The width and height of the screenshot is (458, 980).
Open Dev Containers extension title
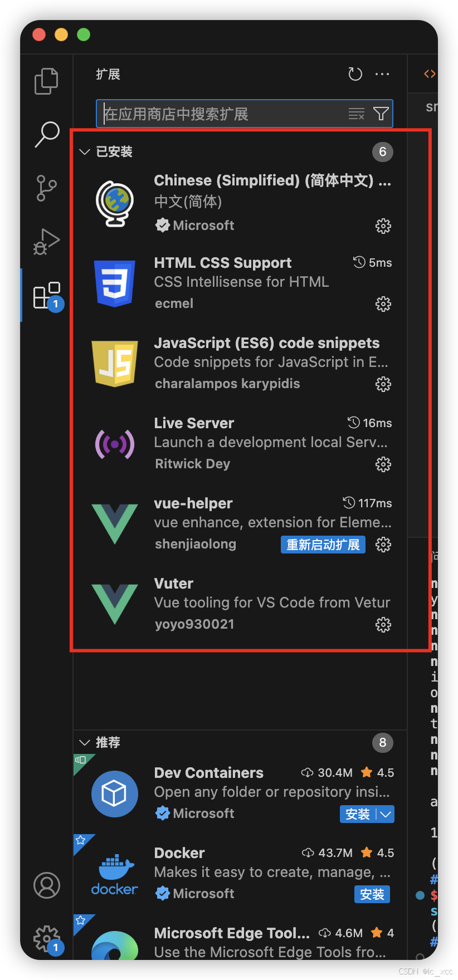tap(209, 773)
